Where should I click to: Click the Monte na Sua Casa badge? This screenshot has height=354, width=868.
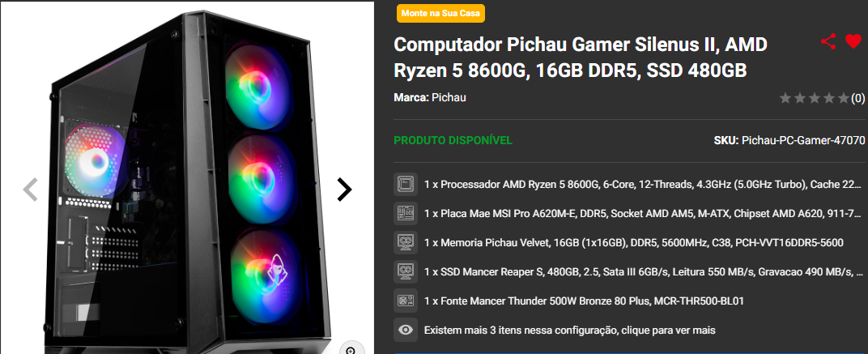tap(440, 13)
